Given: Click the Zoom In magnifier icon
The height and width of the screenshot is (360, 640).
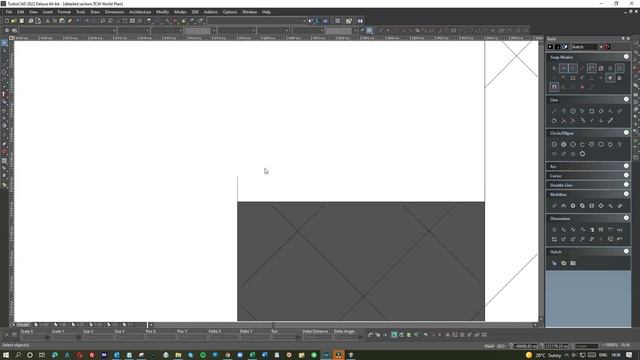Looking at the screenshot, I should point(103,21).
